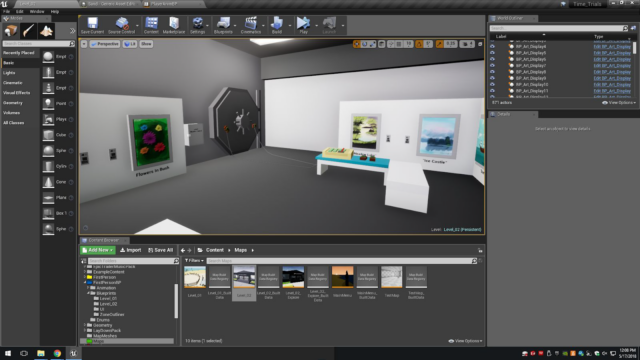640x360 pixels.
Task: Open the Marketplace from the toolbar
Action: coord(174,25)
